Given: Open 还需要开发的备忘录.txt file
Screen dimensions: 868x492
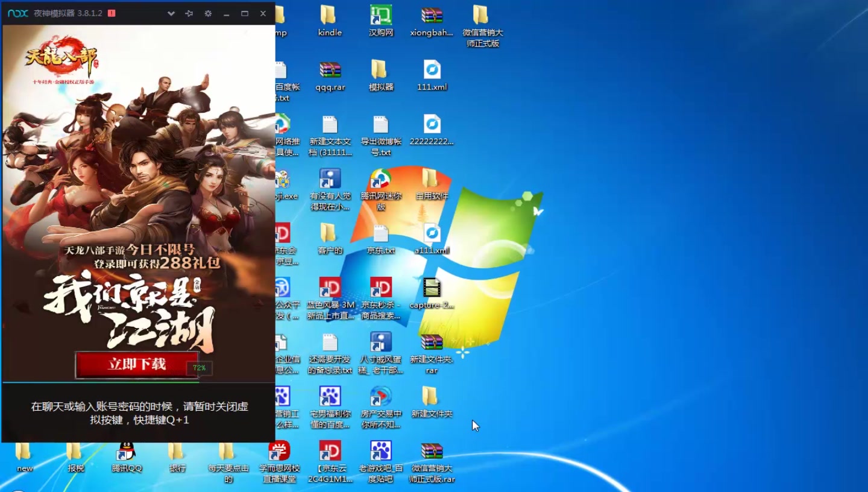Looking at the screenshot, I should coord(330,353).
